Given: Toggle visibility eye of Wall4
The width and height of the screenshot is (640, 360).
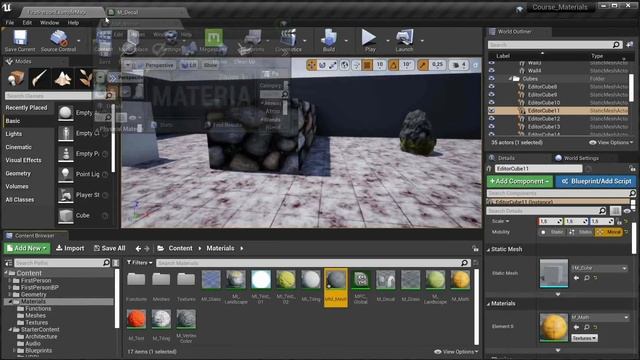Looking at the screenshot, I should pyautogui.click(x=491, y=71).
